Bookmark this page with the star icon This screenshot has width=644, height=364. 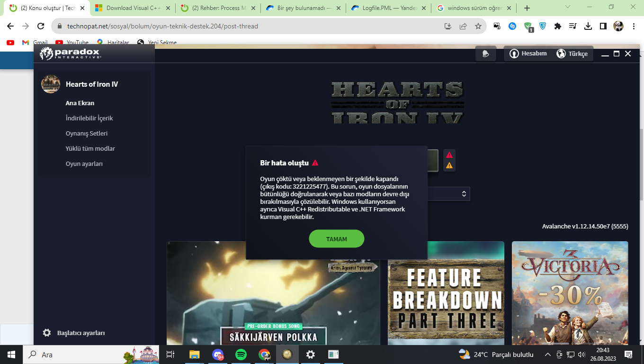(x=478, y=26)
